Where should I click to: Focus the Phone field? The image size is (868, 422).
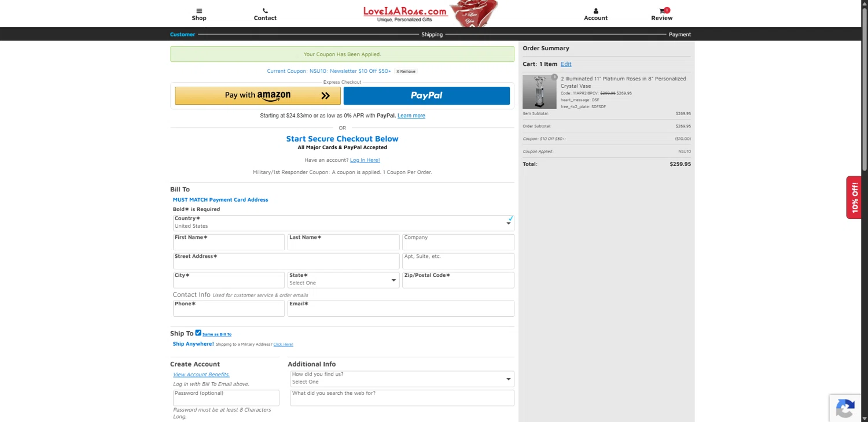point(229,308)
